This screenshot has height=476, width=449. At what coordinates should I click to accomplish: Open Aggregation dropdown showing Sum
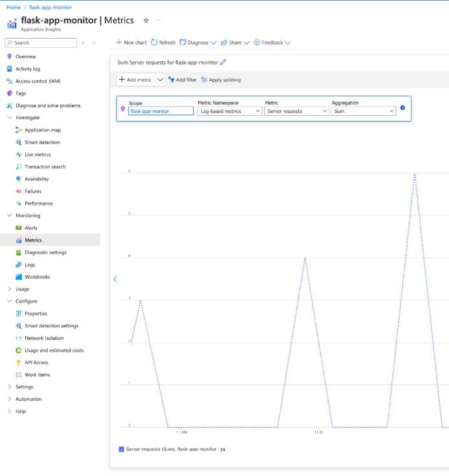(x=364, y=111)
